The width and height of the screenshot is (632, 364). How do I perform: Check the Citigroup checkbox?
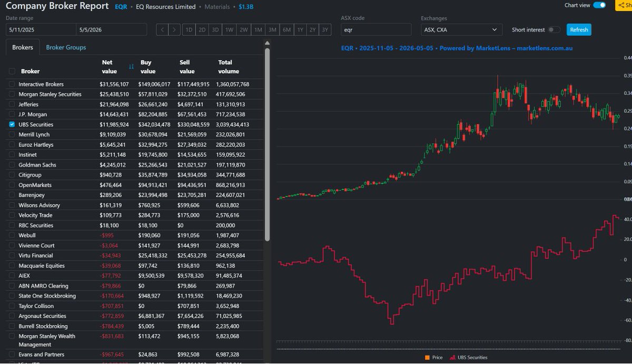(12, 175)
